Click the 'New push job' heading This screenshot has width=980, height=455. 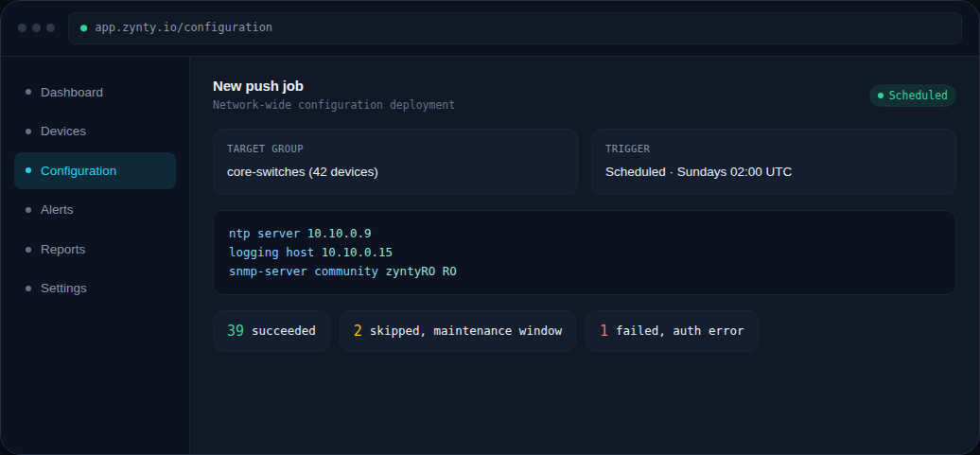pyautogui.click(x=258, y=86)
